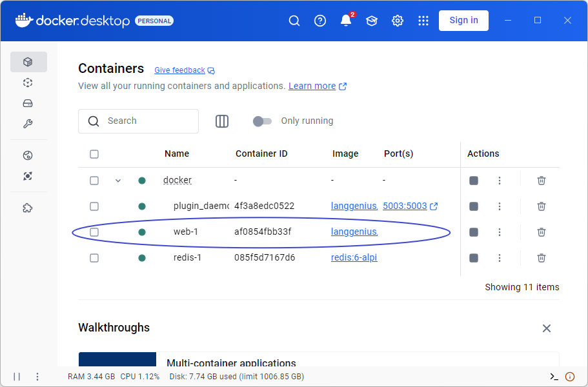
Task: Check the redis-1 row checkbox
Action: tap(94, 258)
